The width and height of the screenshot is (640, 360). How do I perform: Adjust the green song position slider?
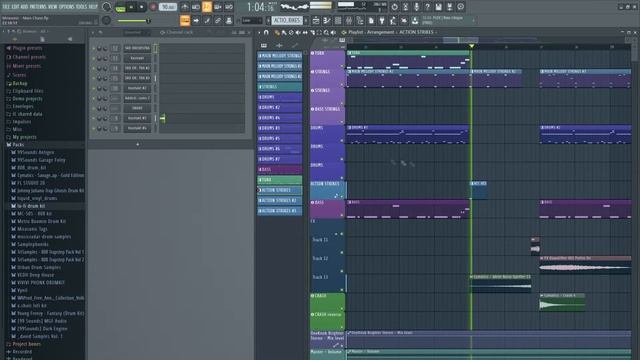(133, 21)
